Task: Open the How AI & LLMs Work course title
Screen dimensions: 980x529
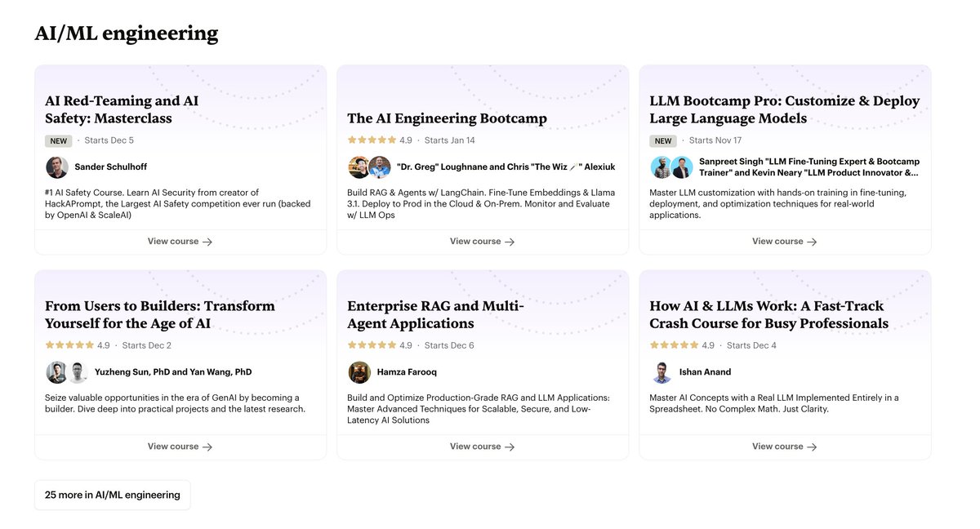Action: 769,314
